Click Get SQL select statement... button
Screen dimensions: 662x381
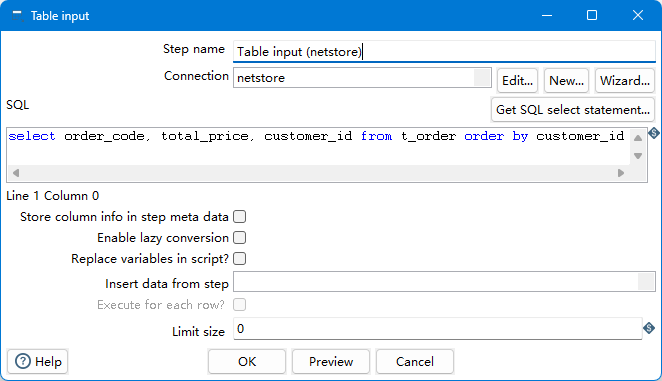pos(573,110)
